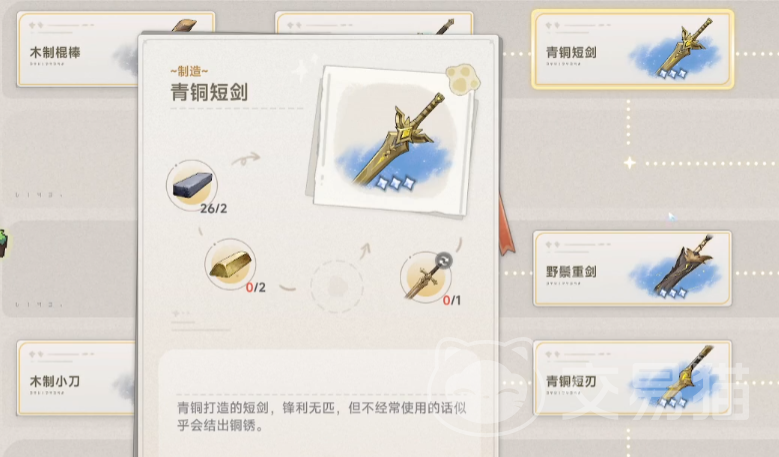Select the 青铜短剑 card in the tree
The width and height of the screenshot is (779, 457).
632,49
